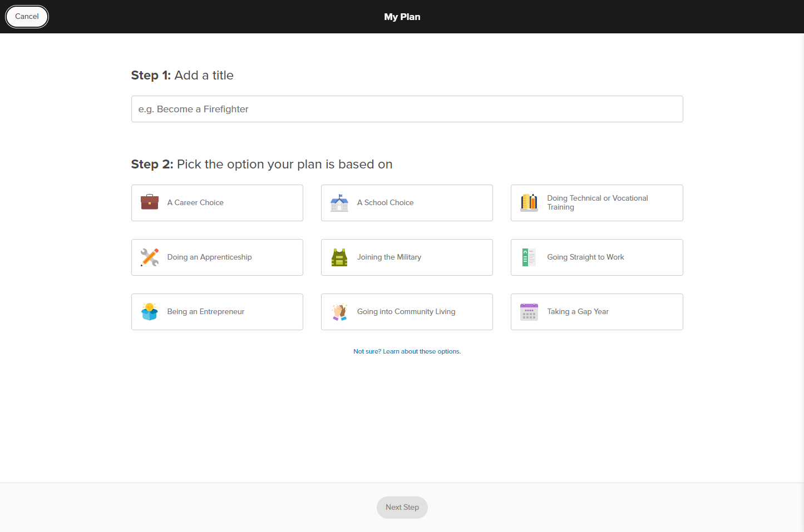Select Doing an Apprenticeship as plan basis

(217, 257)
